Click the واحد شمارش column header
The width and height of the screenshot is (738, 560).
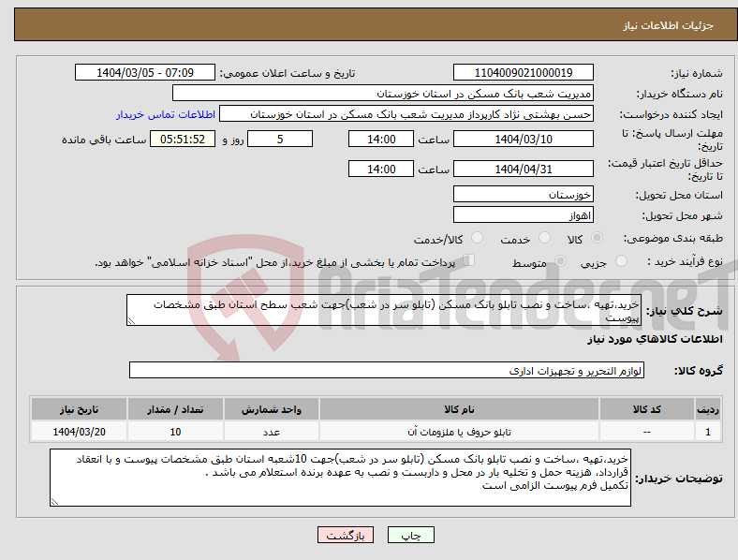tap(272, 409)
